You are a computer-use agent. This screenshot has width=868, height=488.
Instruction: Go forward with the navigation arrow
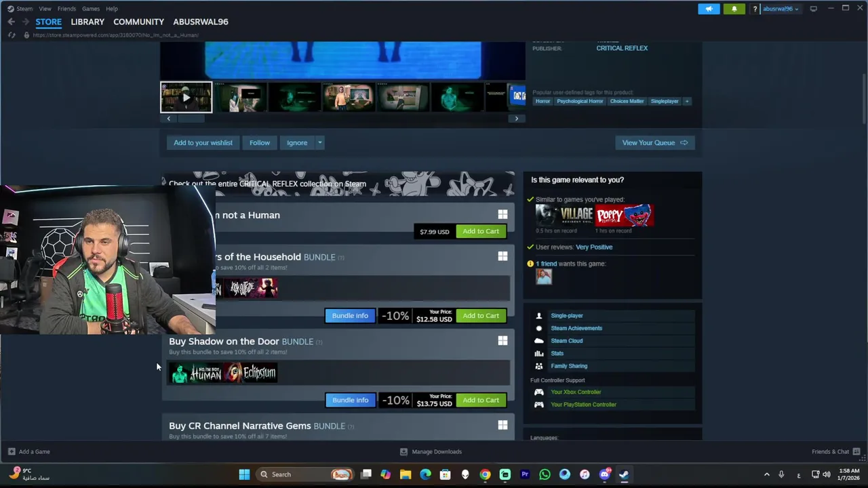[26, 22]
